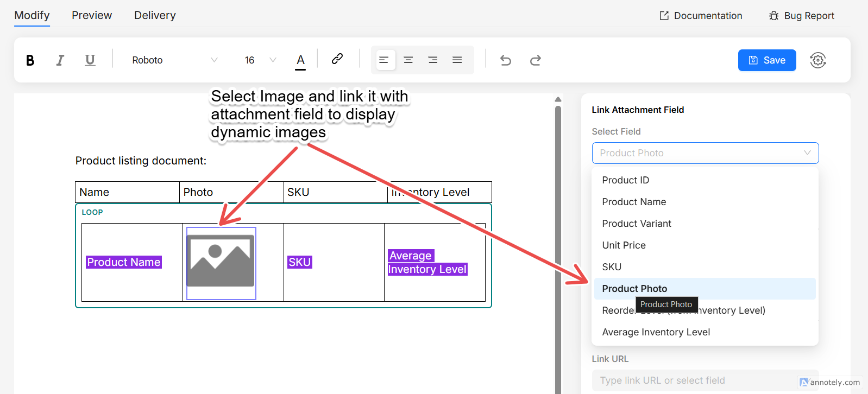This screenshot has width=868, height=394.
Task: Switch to the Preview tab
Action: point(92,15)
